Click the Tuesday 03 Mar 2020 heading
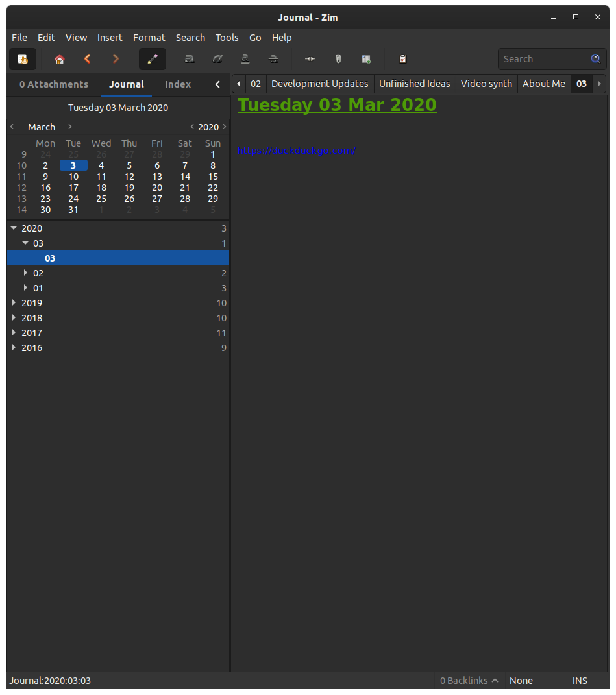The width and height of the screenshot is (616, 695). click(337, 105)
